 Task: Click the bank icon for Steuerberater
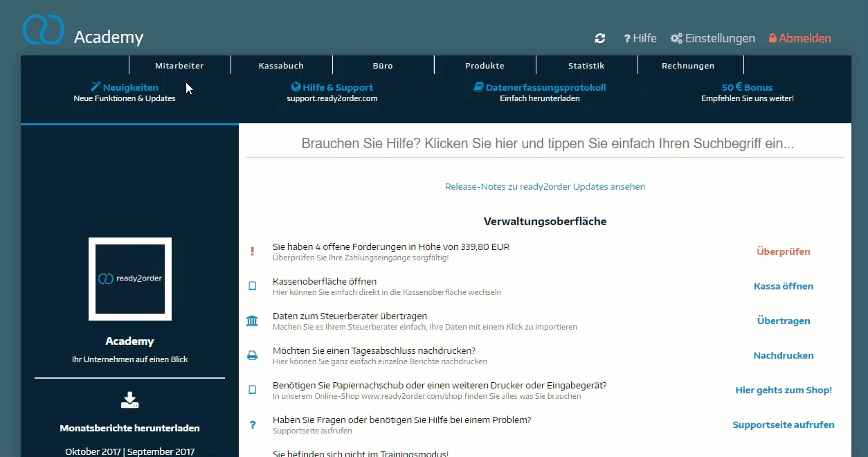pyautogui.click(x=252, y=321)
